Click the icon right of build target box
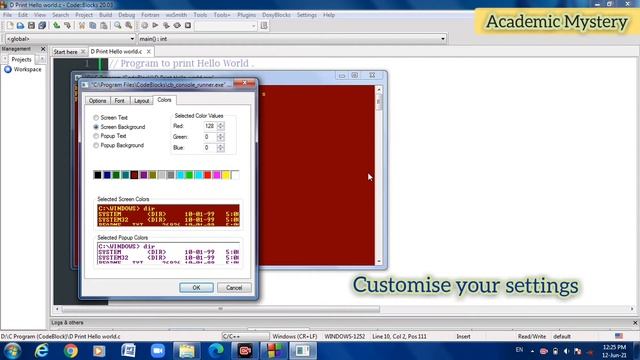 pos(264,26)
